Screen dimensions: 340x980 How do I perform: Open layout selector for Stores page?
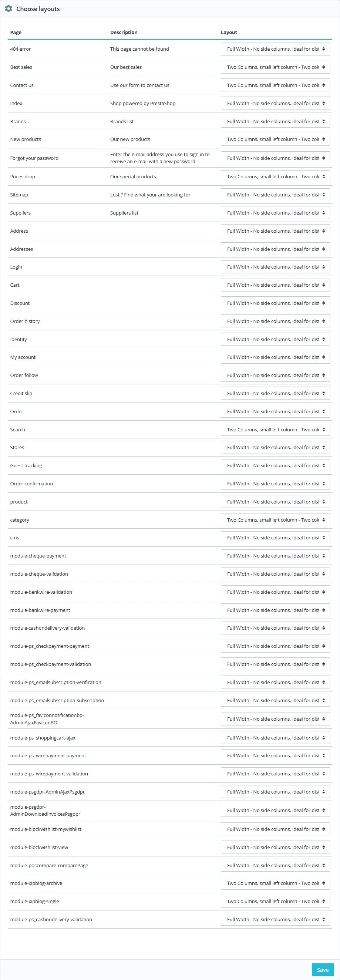[x=275, y=447]
